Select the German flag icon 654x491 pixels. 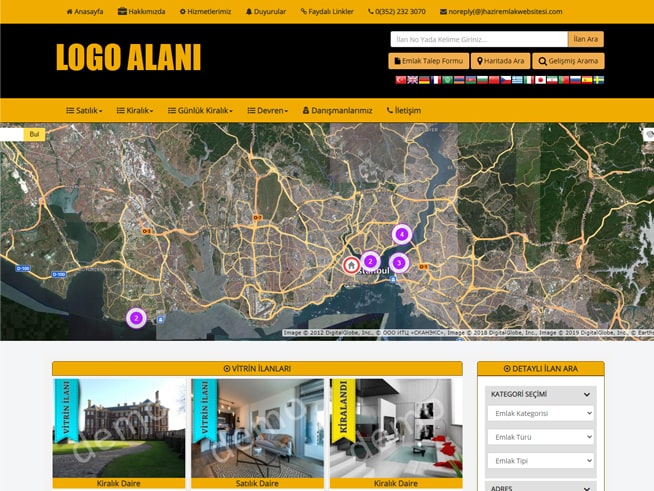pos(424,80)
